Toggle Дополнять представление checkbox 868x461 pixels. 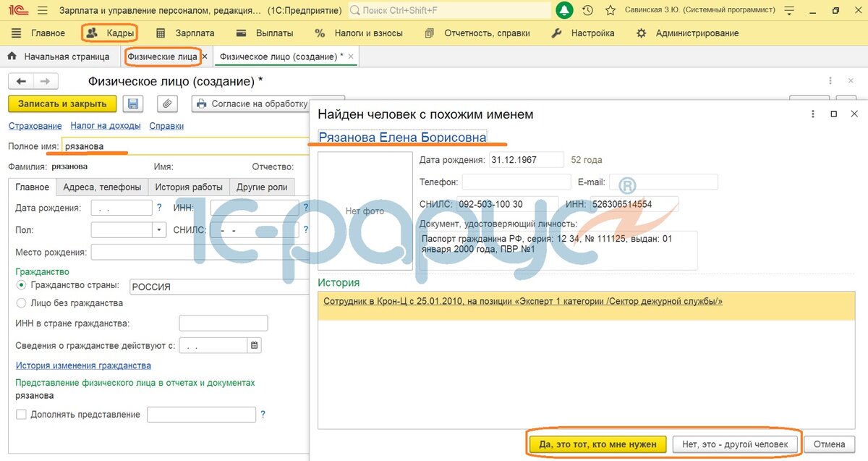(21, 414)
